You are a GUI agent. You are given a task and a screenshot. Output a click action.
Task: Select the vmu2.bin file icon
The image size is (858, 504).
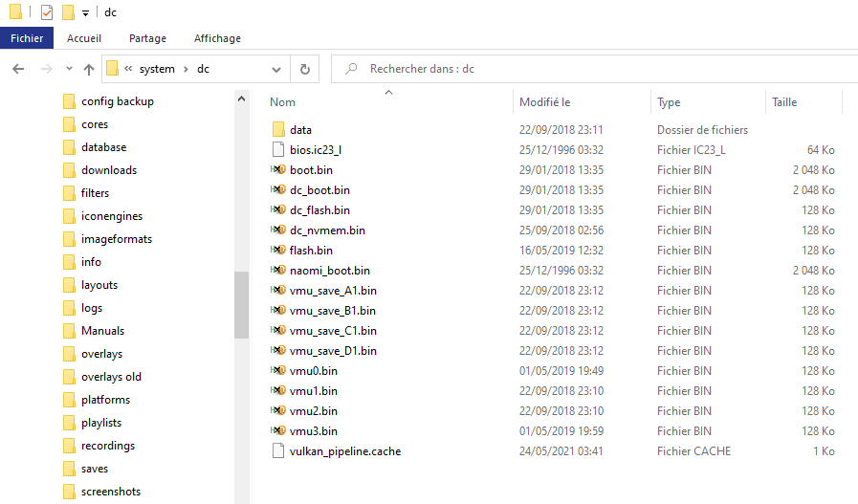[x=278, y=410]
